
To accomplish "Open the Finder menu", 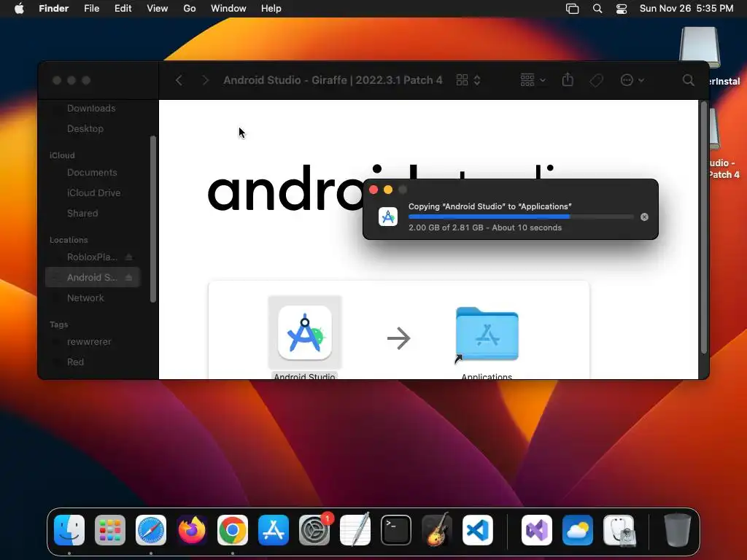I will click(54, 9).
